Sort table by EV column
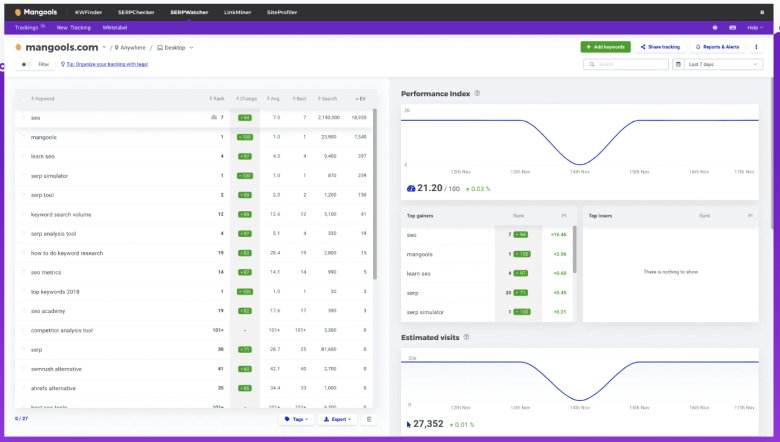 click(361, 98)
